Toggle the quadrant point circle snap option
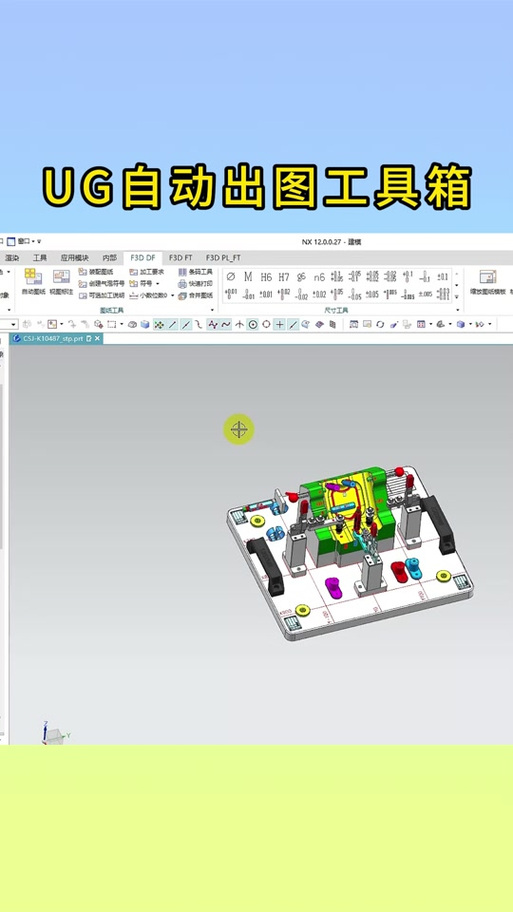Image resolution: width=513 pixels, height=912 pixels. [266, 325]
